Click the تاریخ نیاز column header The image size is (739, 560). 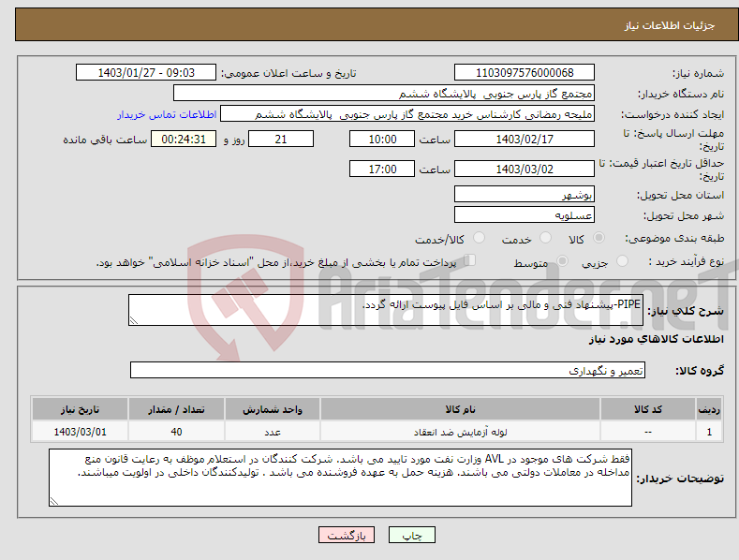click(81, 409)
